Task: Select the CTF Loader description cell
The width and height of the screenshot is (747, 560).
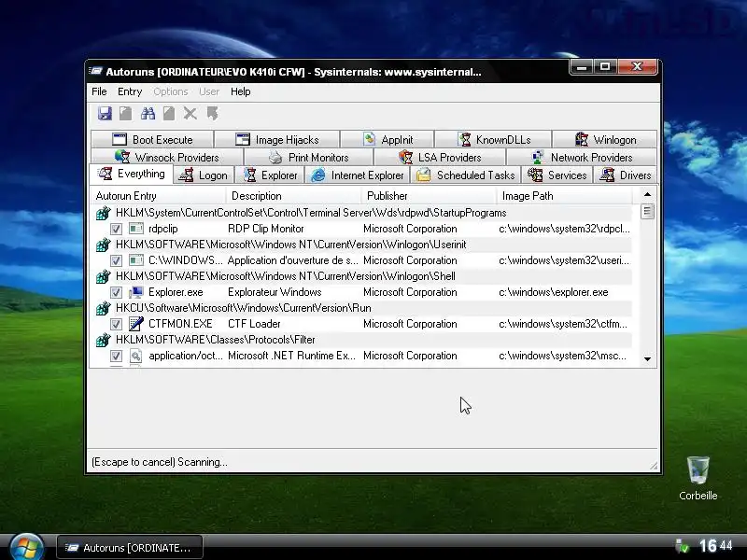Action: click(254, 324)
